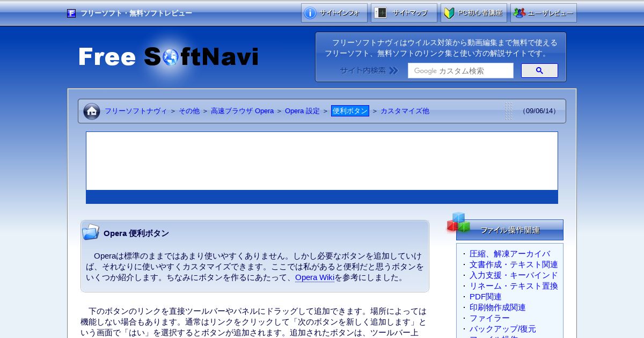Open リネーム・テキスト置換 sidebar link
Image resolution: width=644 pixels, height=338 pixels.
(514, 286)
